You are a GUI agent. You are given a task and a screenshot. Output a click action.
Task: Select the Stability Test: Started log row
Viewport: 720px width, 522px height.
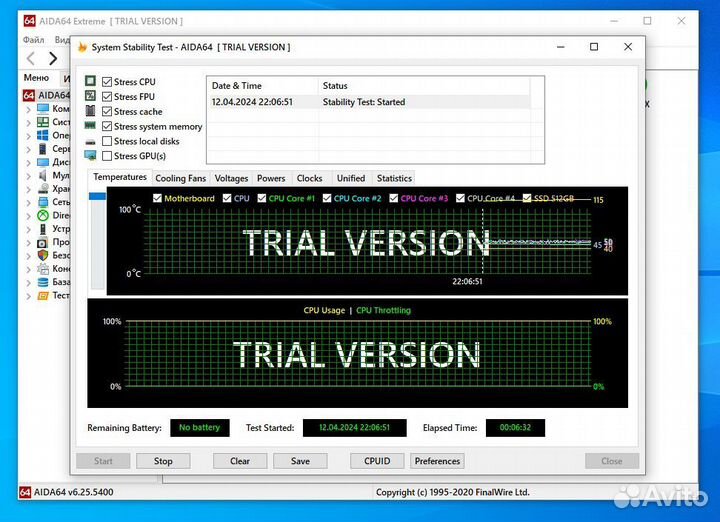(369, 102)
